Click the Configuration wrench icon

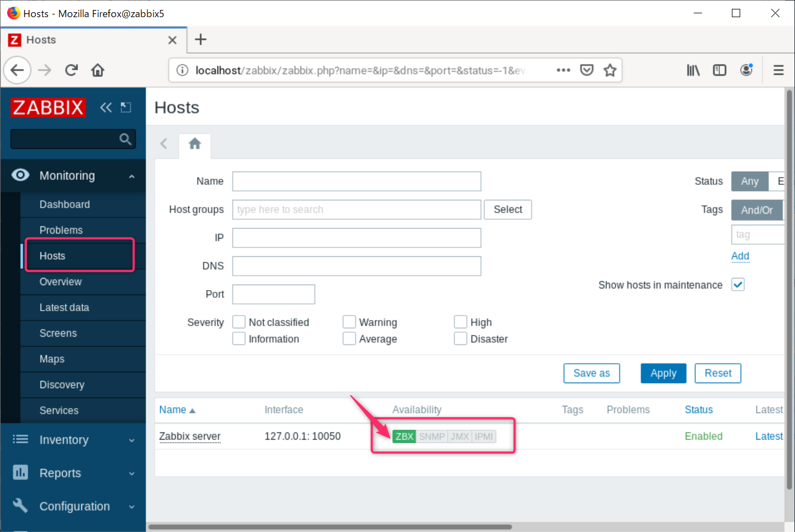coord(20,505)
